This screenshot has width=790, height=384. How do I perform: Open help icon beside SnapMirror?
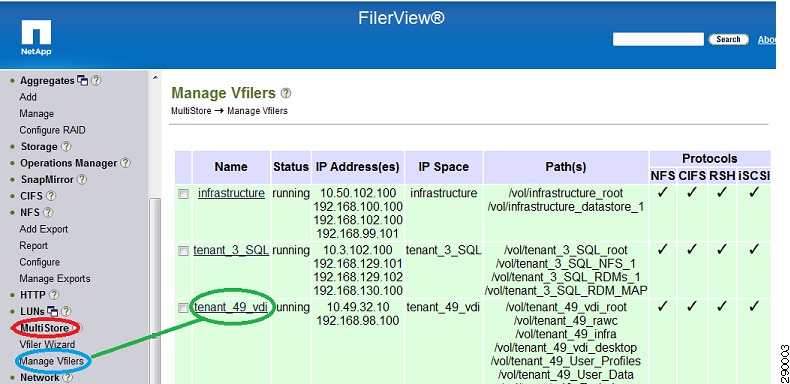coord(82,179)
